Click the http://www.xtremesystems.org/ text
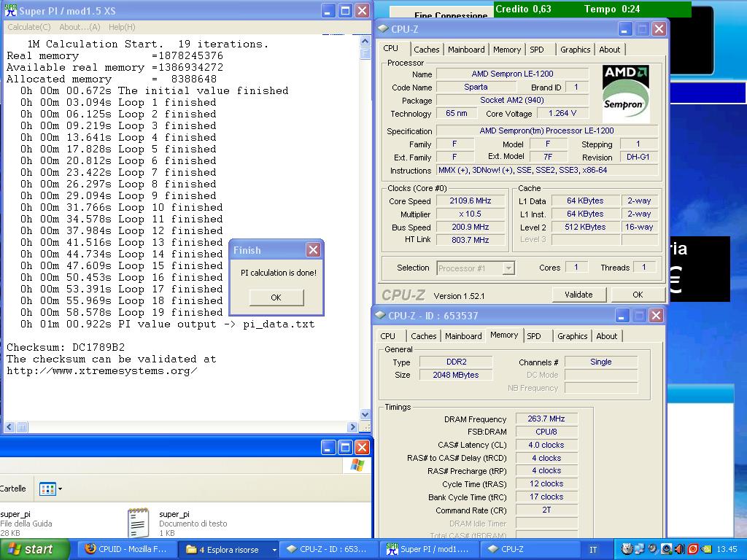The width and height of the screenshot is (747, 560). pyautogui.click(x=102, y=371)
